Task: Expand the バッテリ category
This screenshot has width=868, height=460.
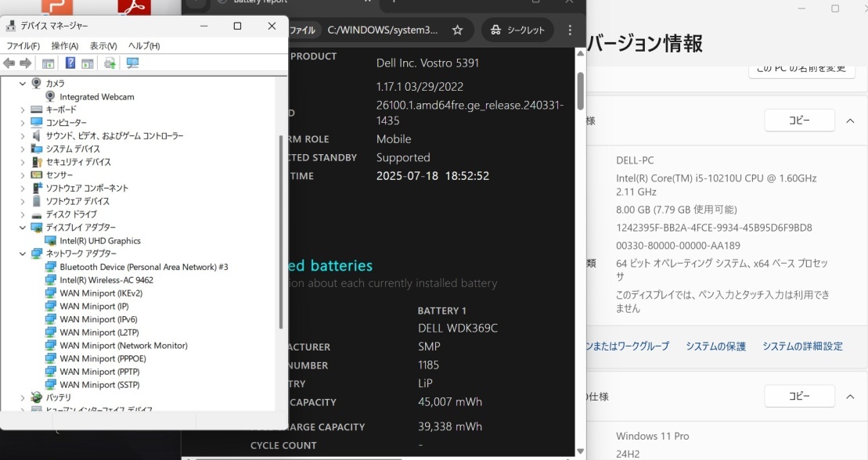Action: 23,398
